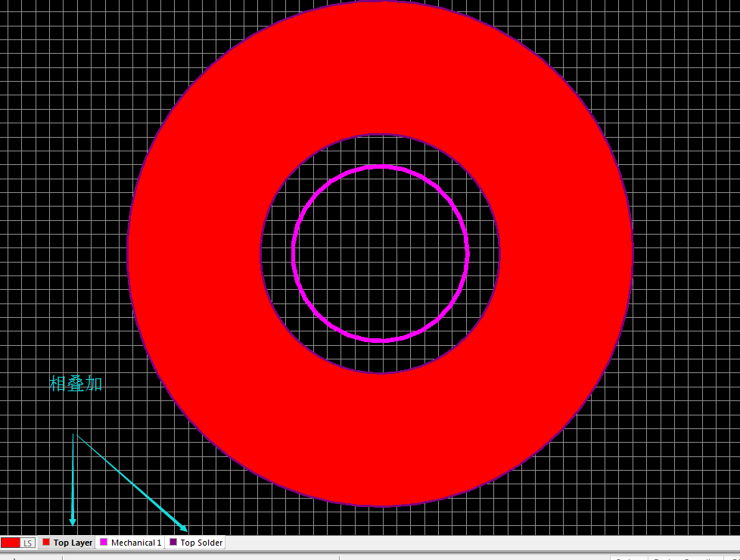Click the empty center inside the magenta circle
This screenshot has height=560, width=740.
coord(380,254)
